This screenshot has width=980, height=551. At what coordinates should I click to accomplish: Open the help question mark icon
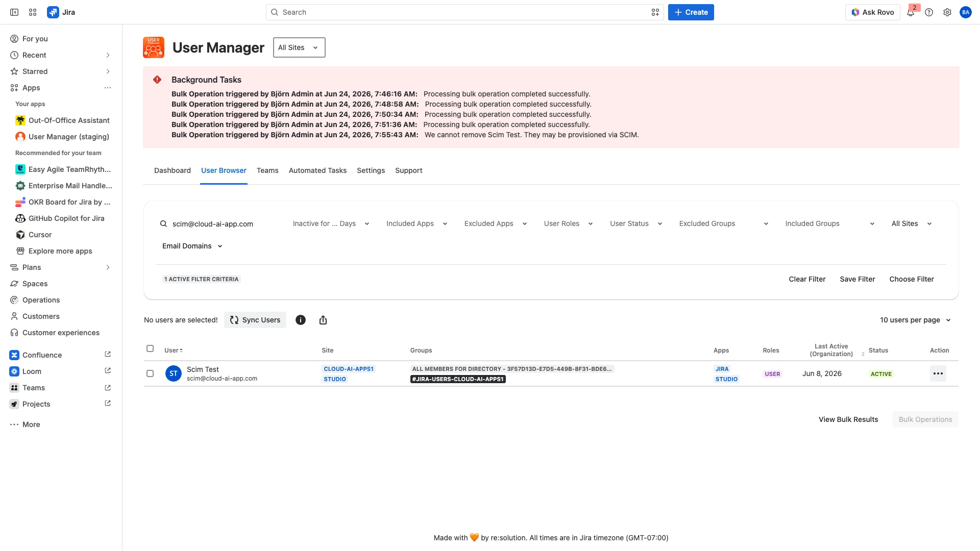point(929,12)
